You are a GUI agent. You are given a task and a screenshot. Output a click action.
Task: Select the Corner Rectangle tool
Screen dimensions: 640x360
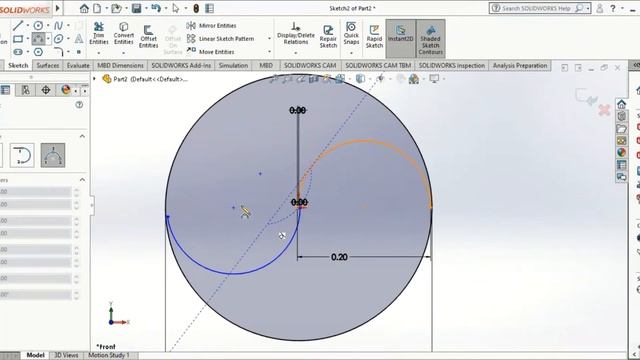coord(18,39)
